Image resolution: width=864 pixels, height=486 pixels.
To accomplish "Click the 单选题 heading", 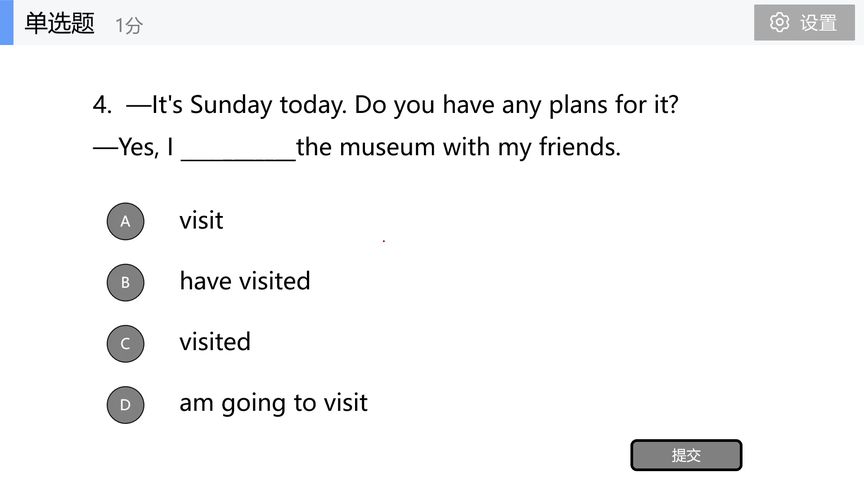I will pyautogui.click(x=60, y=24).
